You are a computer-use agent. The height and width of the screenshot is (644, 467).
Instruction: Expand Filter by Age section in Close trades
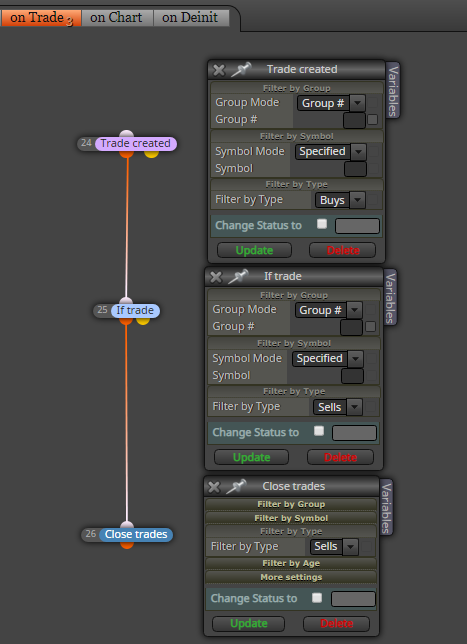point(291,564)
